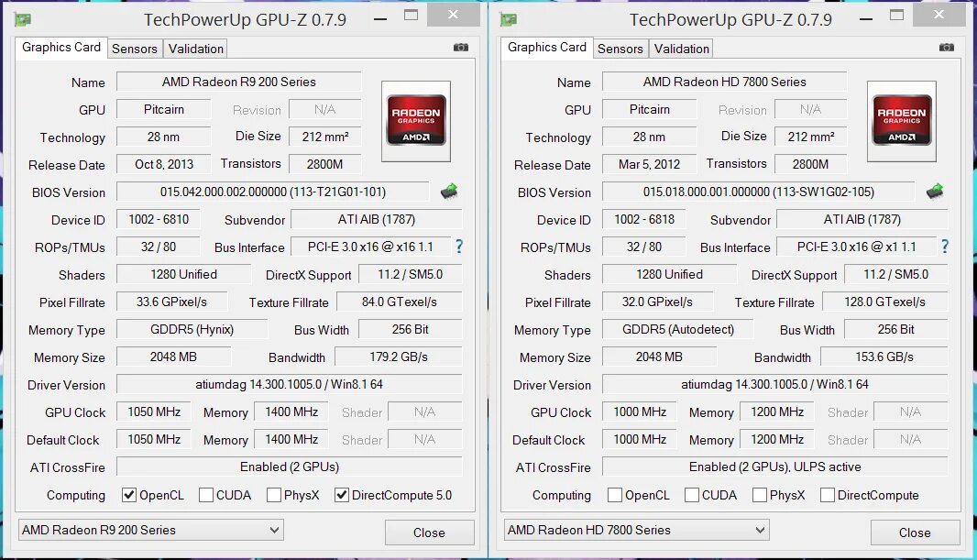977x560 pixels.
Task: Open the AMD Radeon HD 7800 Series GPU dropdown
Action: [637, 530]
